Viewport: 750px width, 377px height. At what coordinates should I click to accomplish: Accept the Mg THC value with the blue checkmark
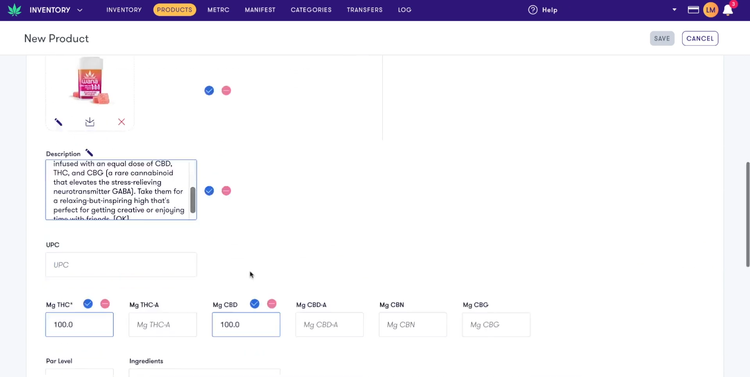click(x=88, y=303)
